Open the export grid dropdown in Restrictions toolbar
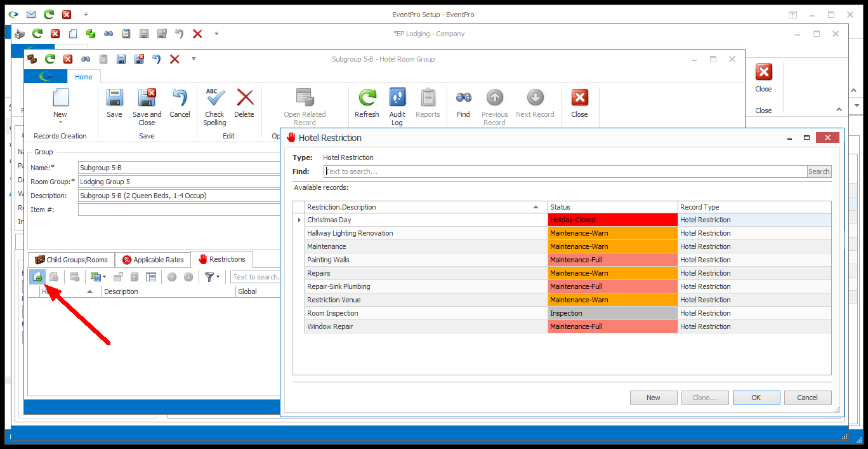This screenshot has width=868, height=449. coord(104,277)
